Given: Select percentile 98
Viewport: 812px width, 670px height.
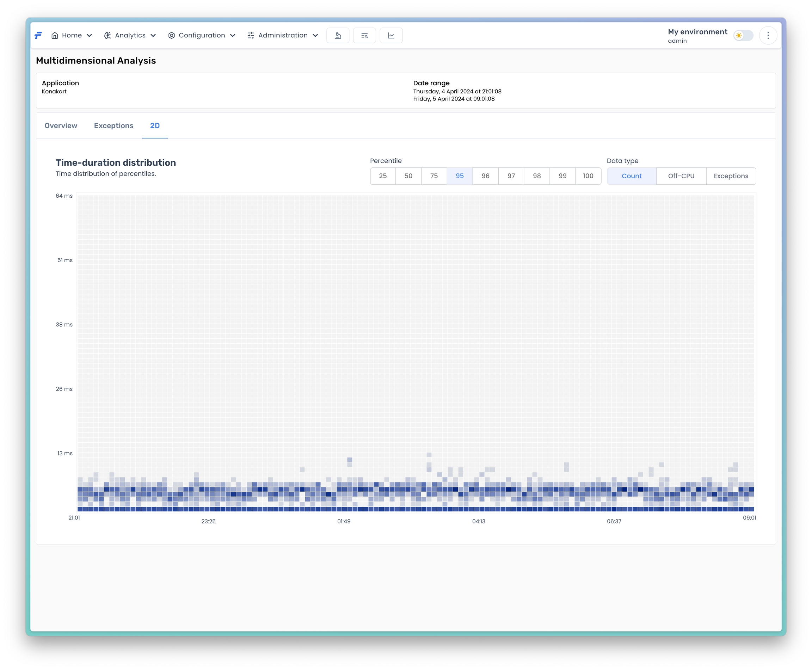Looking at the screenshot, I should coord(537,176).
